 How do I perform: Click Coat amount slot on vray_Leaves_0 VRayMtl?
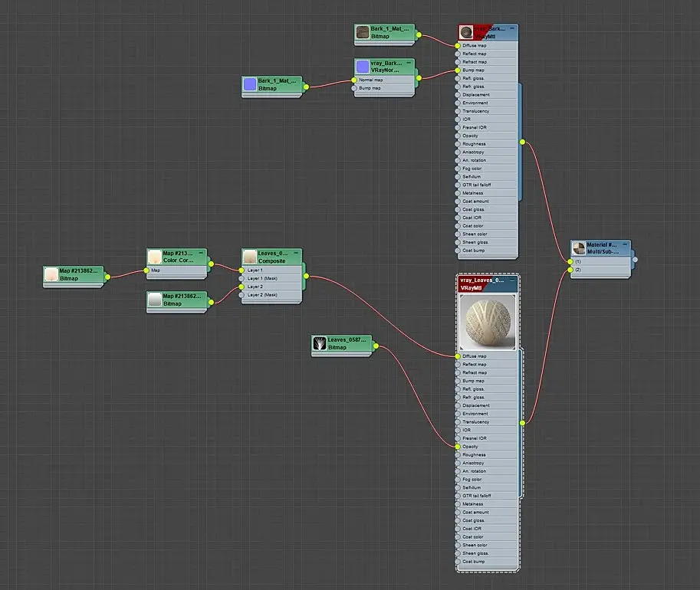pyautogui.click(x=488, y=512)
